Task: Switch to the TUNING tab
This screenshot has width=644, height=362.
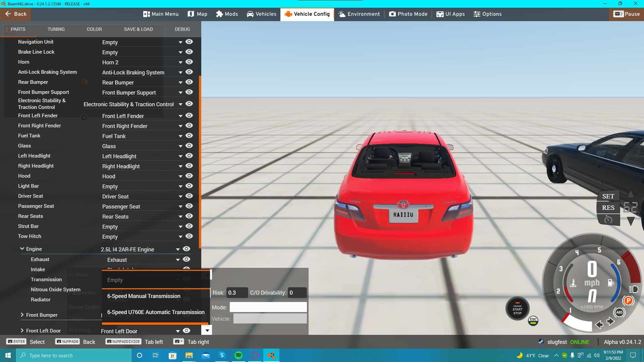Action: point(56,29)
